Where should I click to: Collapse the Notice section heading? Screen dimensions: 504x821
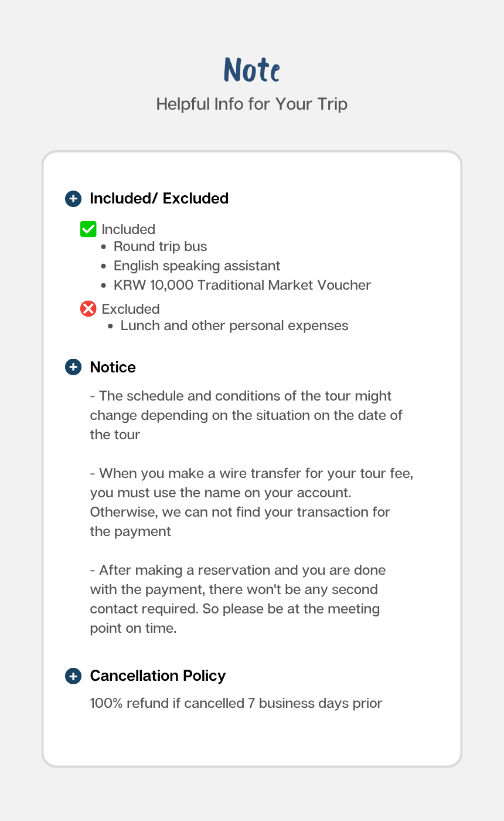[x=113, y=367]
